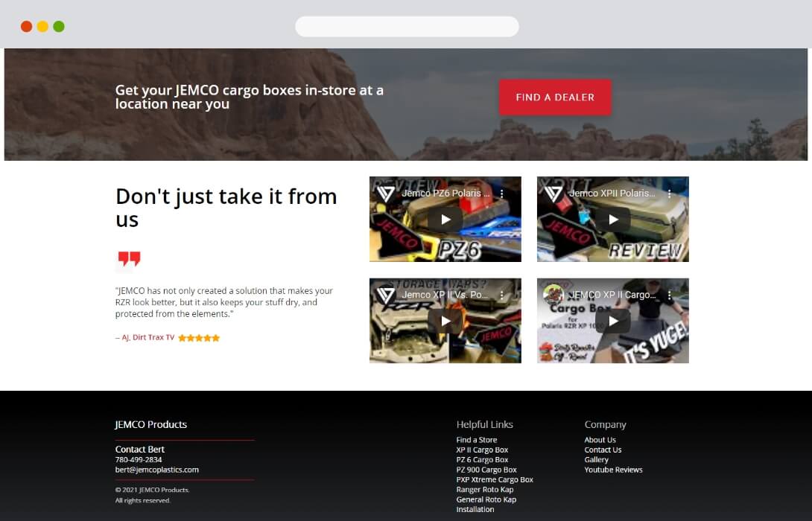Open options menu on Jemco XPII Polaris video
812x521 pixels.
(669, 194)
